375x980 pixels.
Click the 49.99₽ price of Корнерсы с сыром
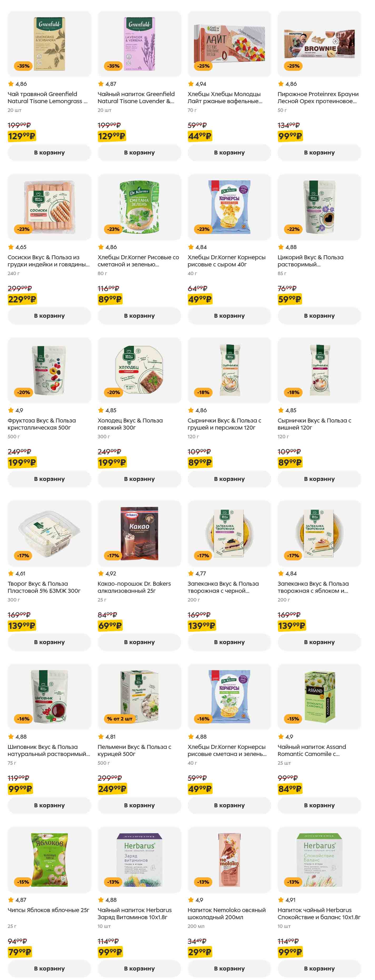[200, 299]
